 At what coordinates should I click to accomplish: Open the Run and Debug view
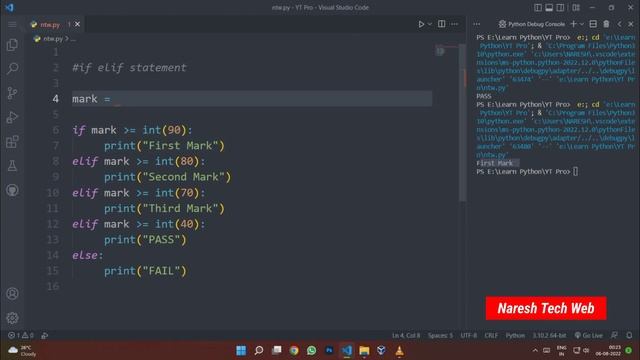[x=12, y=118]
